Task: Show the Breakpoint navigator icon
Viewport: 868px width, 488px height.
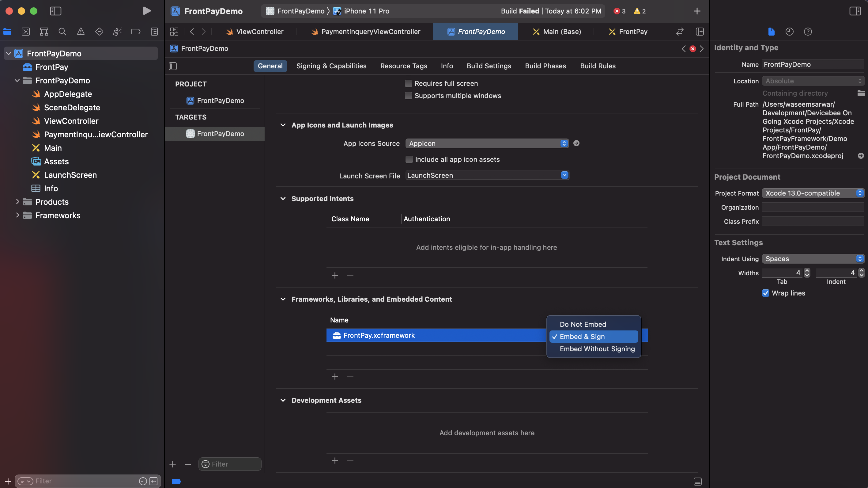Action: point(136,32)
